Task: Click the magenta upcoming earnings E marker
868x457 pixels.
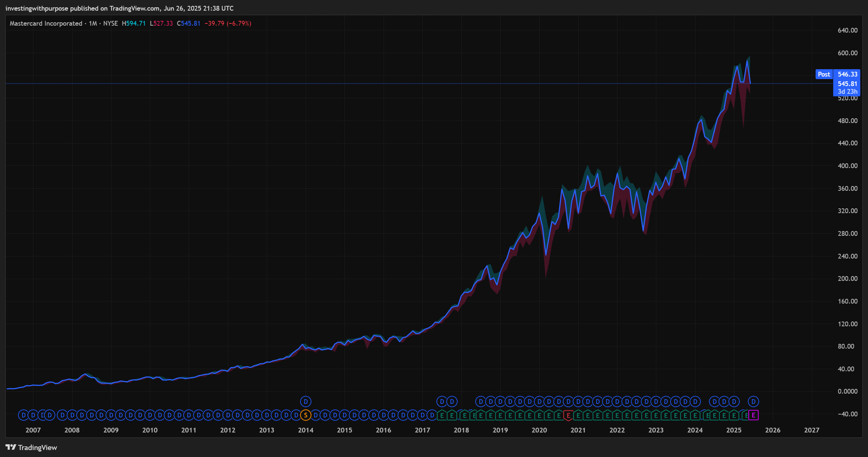Action: pos(753,415)
